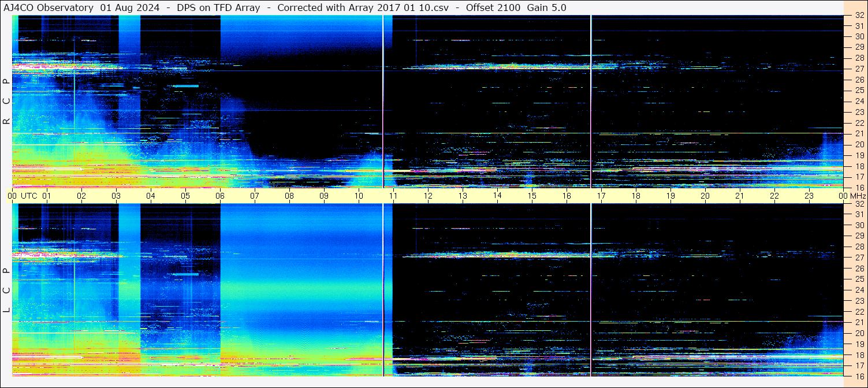
Task: Click the 06 hour mark on UTC axis
Action: point(220,196)
